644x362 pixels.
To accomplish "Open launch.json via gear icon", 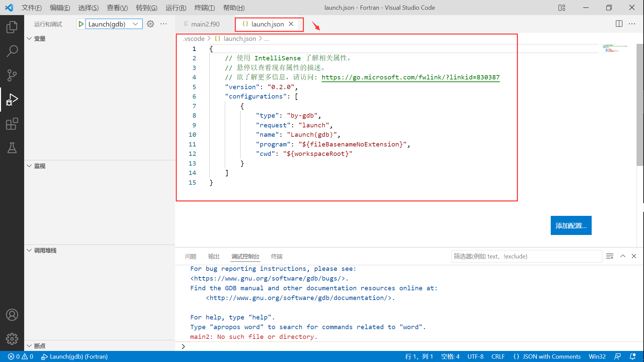I will 150,24.
